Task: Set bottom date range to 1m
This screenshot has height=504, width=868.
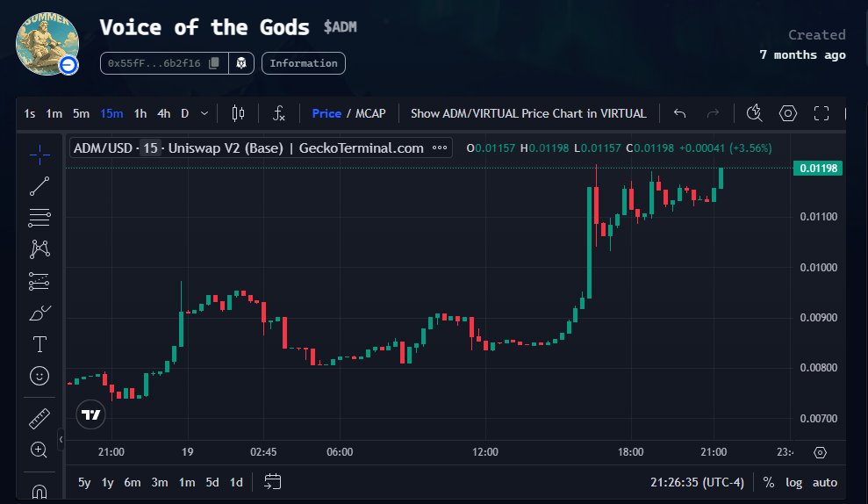Action: click(187, 482)
